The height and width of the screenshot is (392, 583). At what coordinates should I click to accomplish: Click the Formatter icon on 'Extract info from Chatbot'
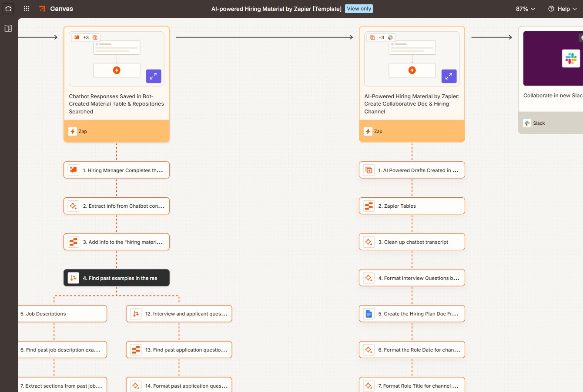(73, 206)
